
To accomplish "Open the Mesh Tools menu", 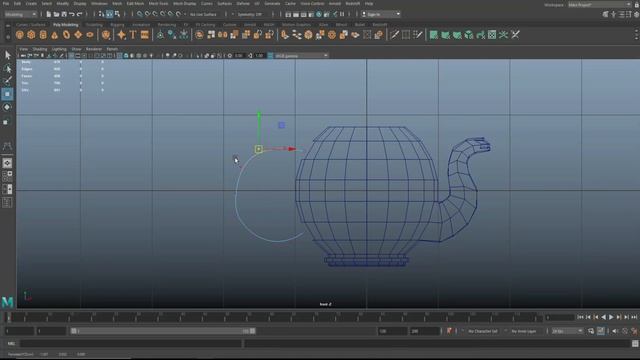I will pyautogui.click(x=158, y=4).
